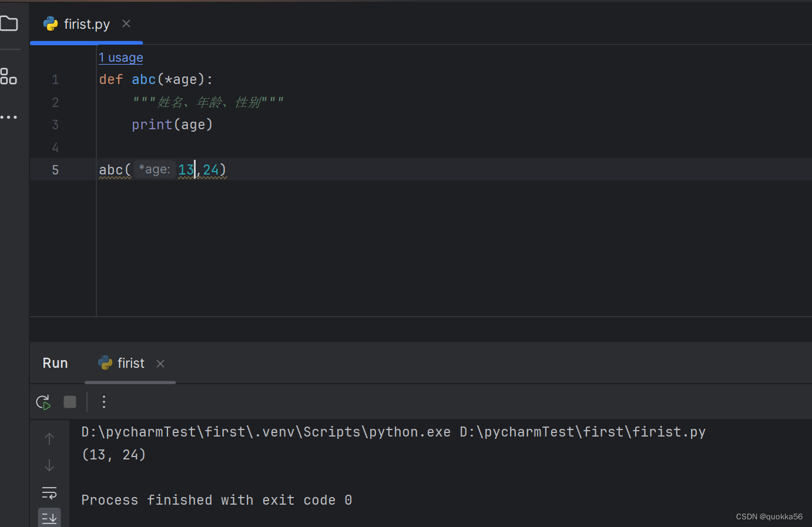Click 'Process finished with exit code 0'
This screenshot has height=527, width=812.
click(x=217, y=500)
